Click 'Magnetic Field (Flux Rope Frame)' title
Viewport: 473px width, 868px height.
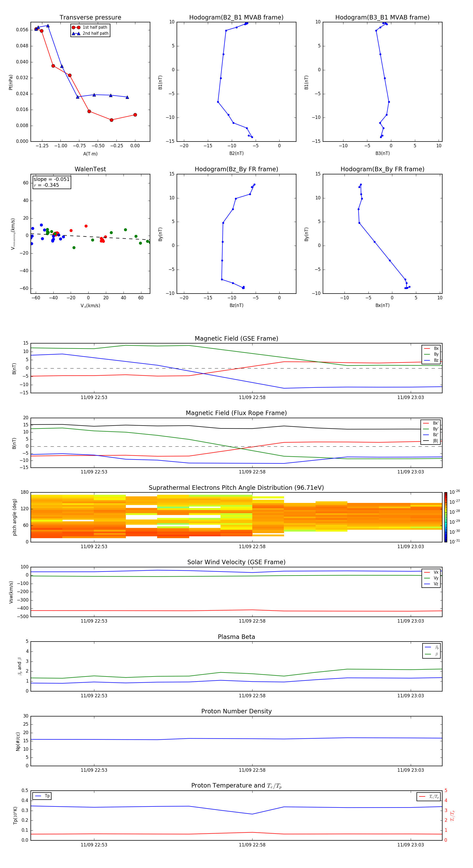click(x=236, y=413)
